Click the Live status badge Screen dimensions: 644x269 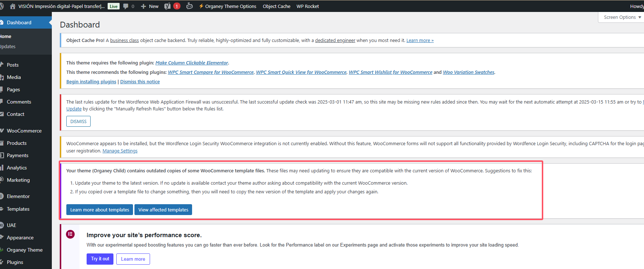pyautogui.click(x=114, y=6)
